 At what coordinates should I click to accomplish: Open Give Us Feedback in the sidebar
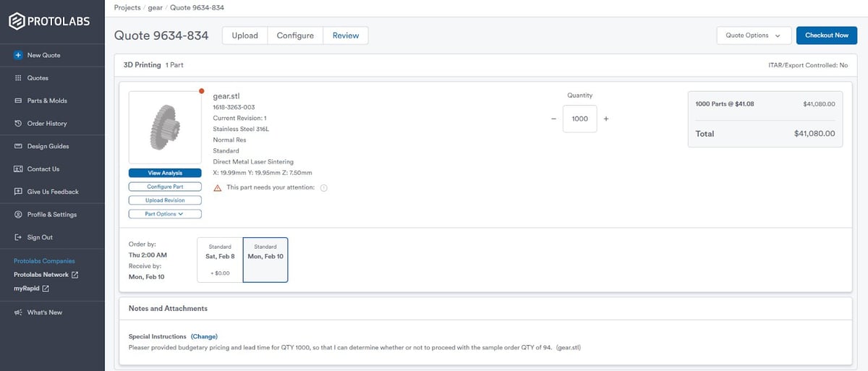click(x=52, y=192)
